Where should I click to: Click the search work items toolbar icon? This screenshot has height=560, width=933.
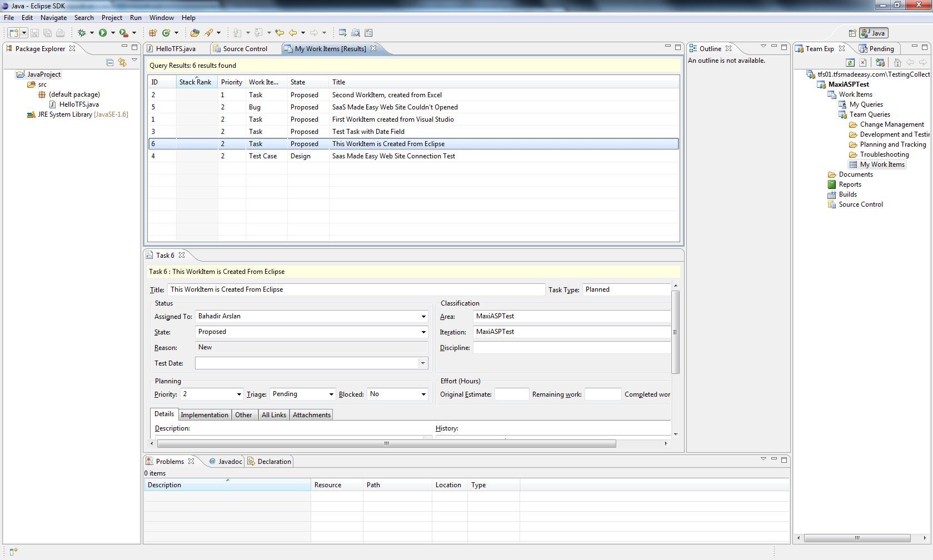point(356,33)
